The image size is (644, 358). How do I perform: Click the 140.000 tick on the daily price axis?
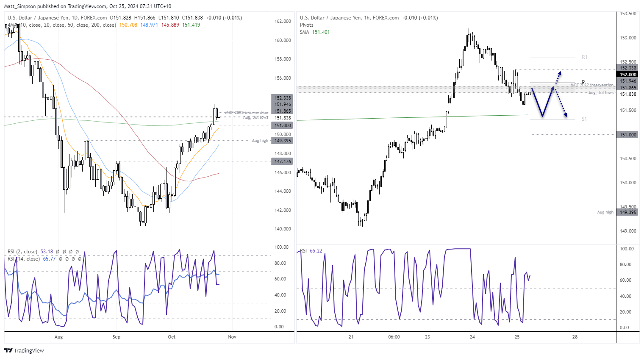tap(283, 229)
